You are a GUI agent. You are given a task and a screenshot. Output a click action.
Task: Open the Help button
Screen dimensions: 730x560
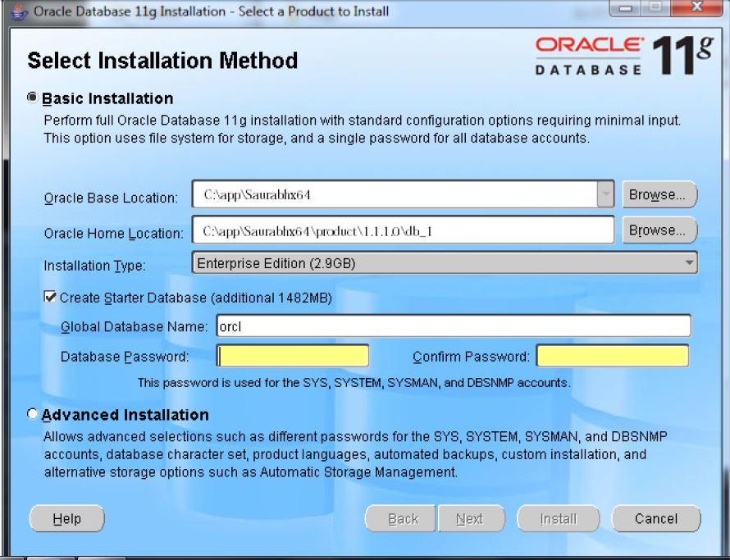coord(67,518)
